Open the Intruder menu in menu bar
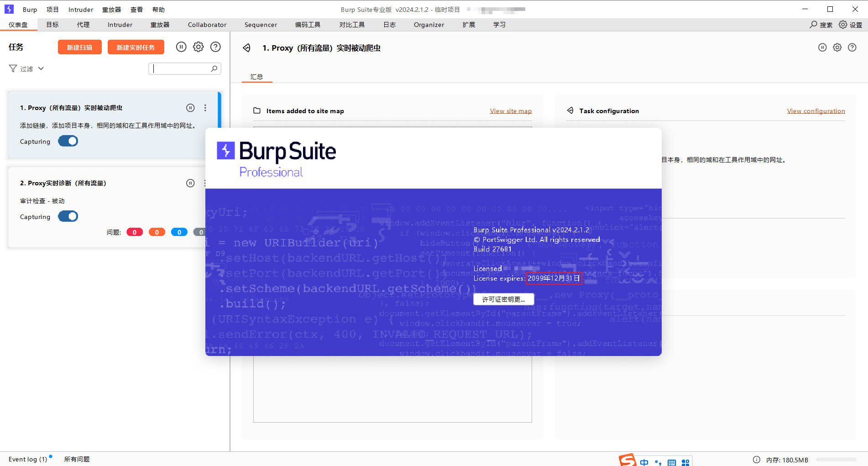This screenshot has width=868, height=466. (81, 10)
